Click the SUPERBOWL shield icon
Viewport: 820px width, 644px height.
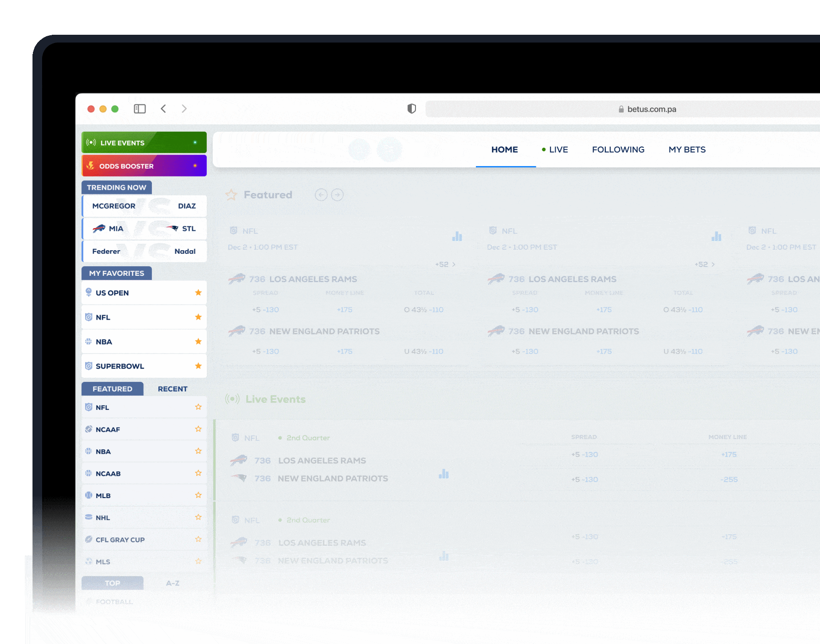coord(89,366)
